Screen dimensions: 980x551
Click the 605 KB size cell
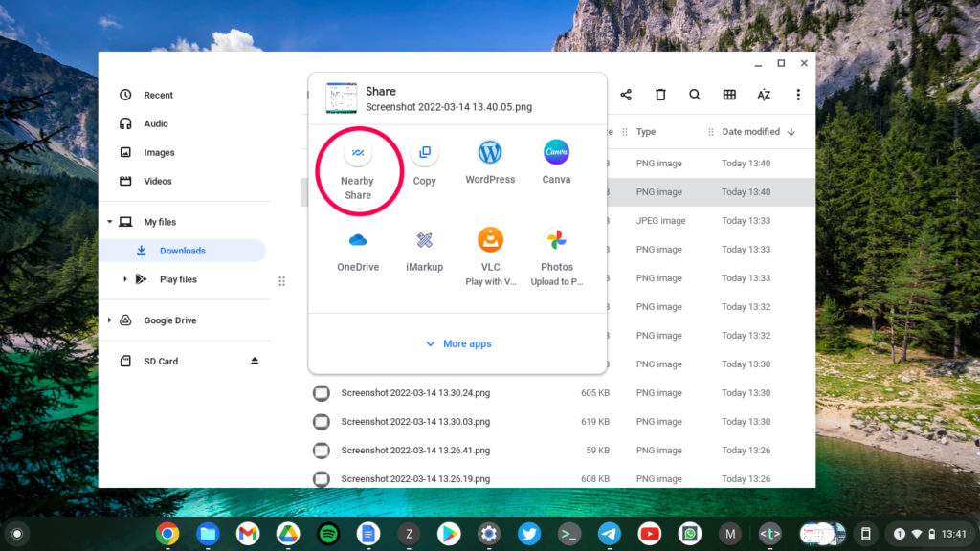click(x=595, y=393)
